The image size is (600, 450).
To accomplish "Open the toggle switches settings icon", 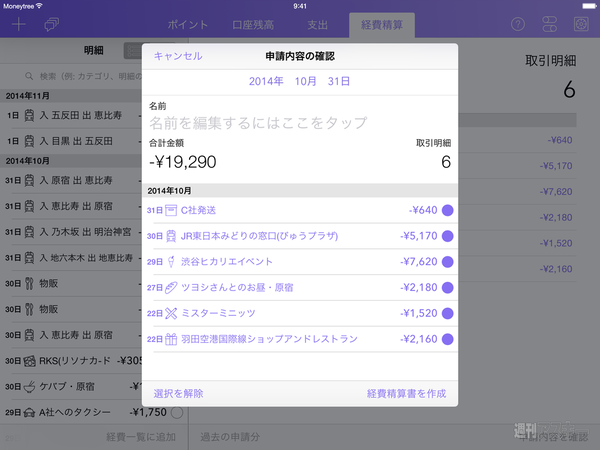I will tap(549, 24).
